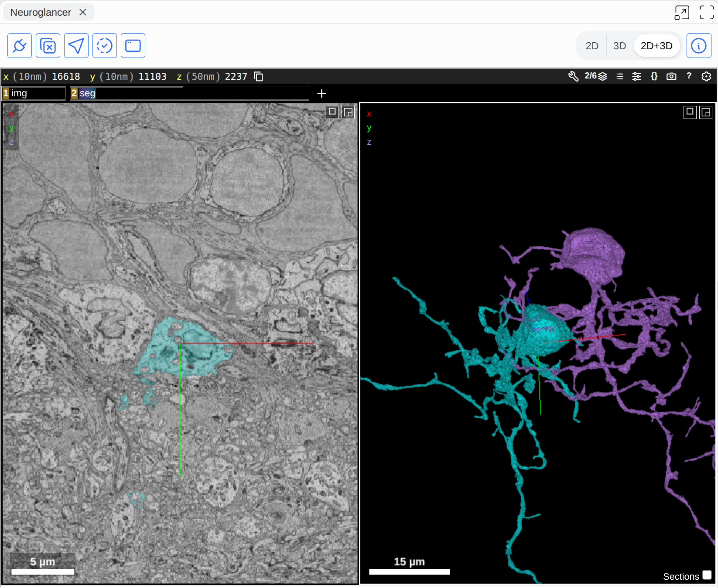718x588 pixels.
Task: Open the wrench tool palette icon
Action: click(573, 76)
